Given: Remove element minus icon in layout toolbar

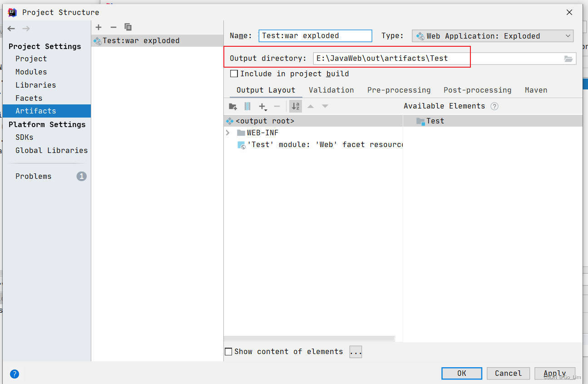Looking at the screenshot, I should coord(277,106).
